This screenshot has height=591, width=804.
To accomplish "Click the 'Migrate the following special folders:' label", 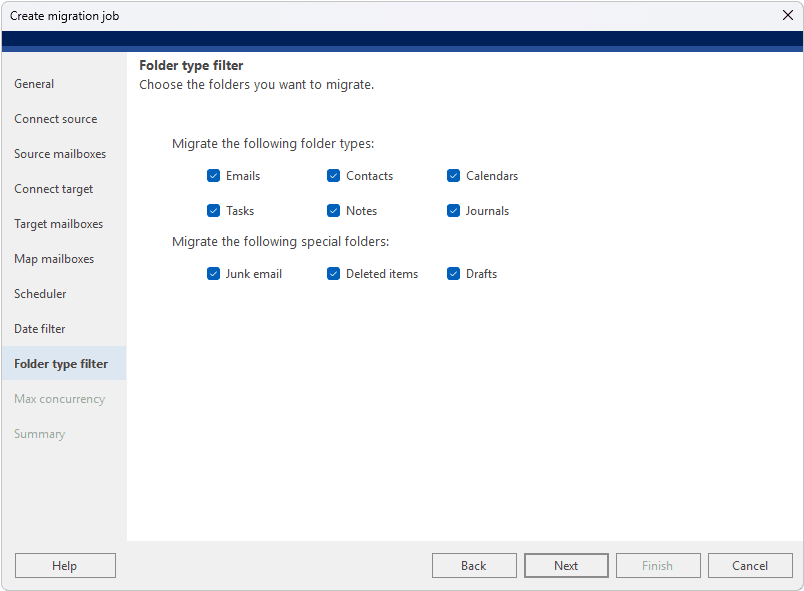I will click(280, 241).
